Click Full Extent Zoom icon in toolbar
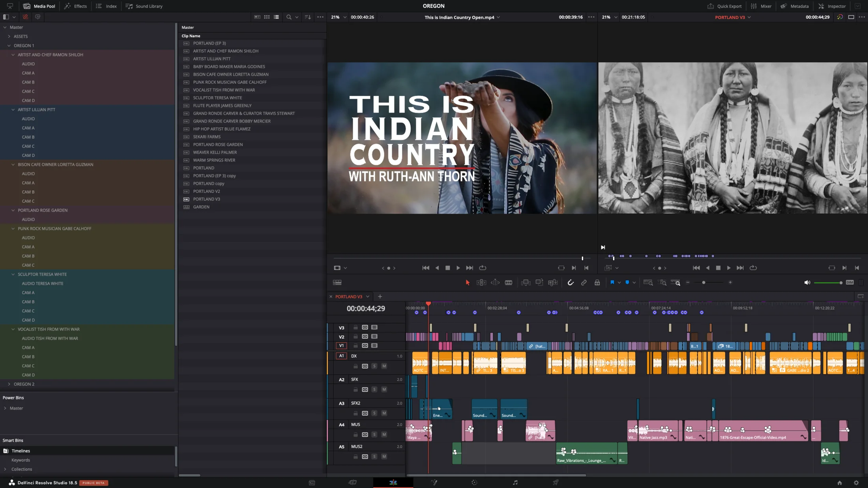Viewport: 868px width, 488px height. point(648,283)
